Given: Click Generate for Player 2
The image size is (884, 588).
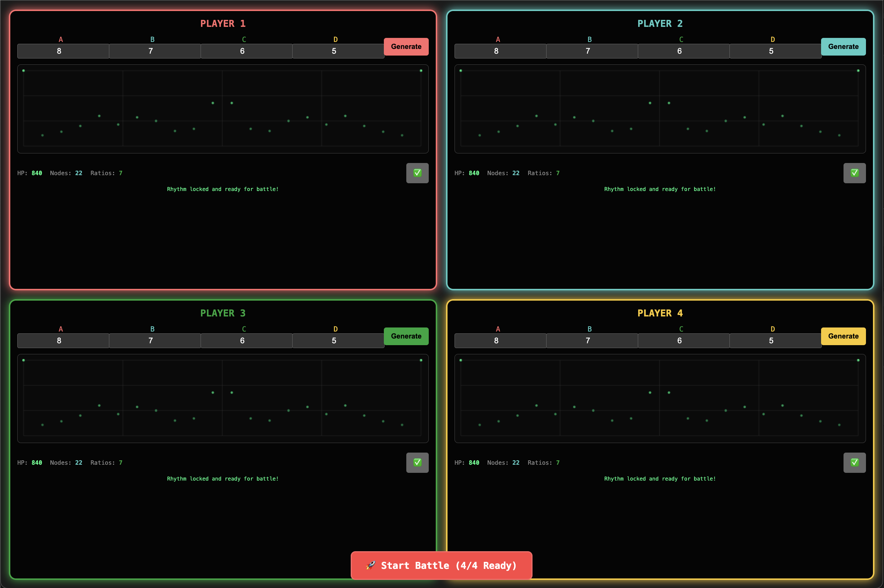Looking at the screenshot, I should (843, 46).
